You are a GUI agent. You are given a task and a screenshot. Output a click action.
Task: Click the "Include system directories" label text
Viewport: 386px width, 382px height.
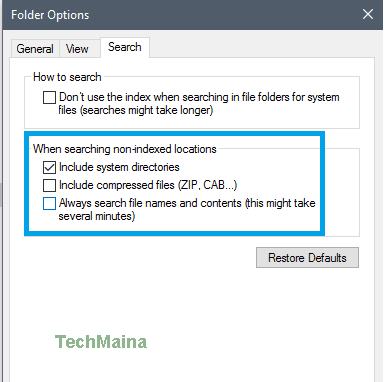click(119, 167)
